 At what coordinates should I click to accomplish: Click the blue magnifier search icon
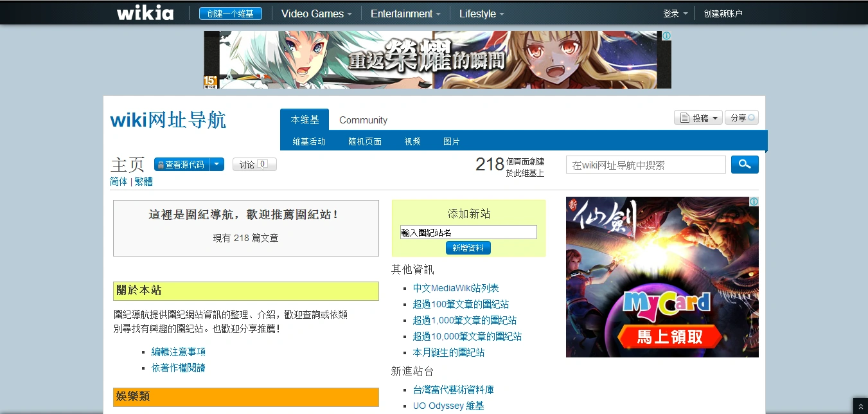(744, 164)
